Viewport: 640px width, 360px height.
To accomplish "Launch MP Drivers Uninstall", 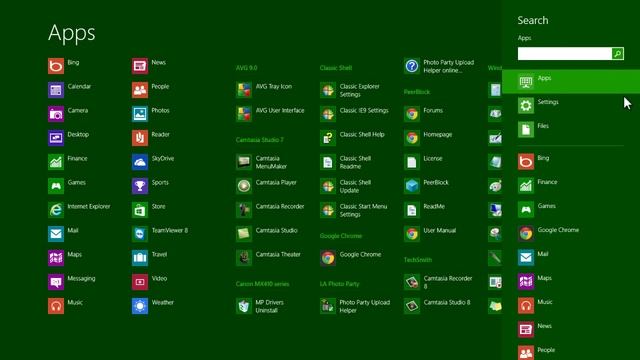I will tap(260, 306).
